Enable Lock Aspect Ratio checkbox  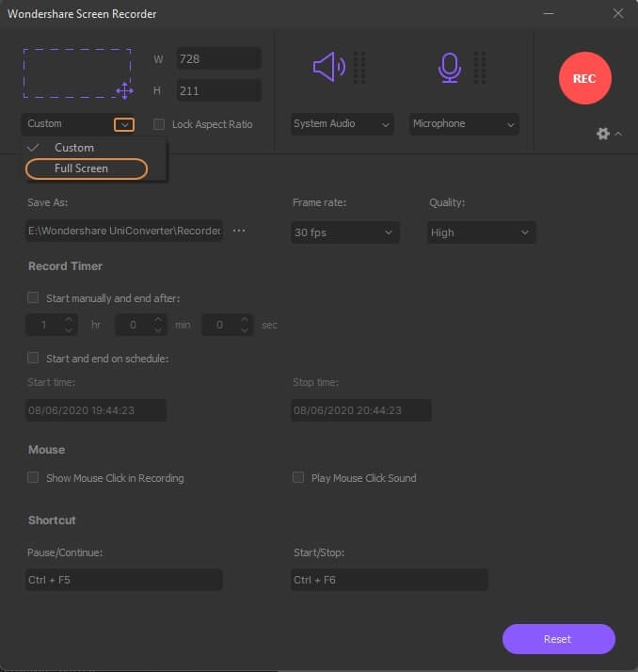[159, 124]
